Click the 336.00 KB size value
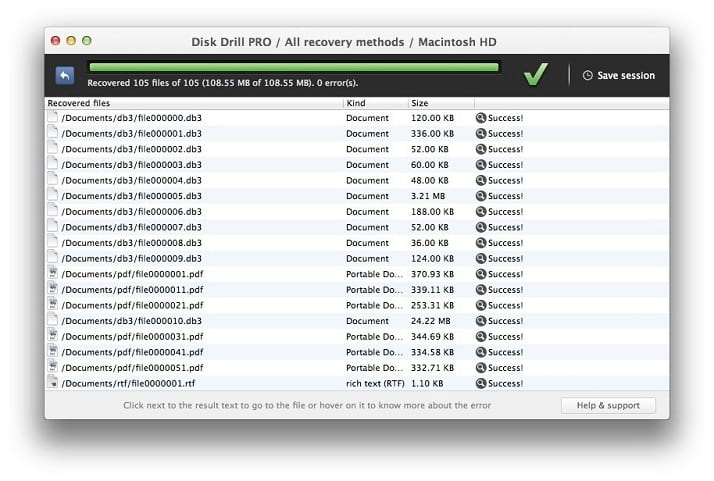714x481 pixels. [x=433, y=133]
